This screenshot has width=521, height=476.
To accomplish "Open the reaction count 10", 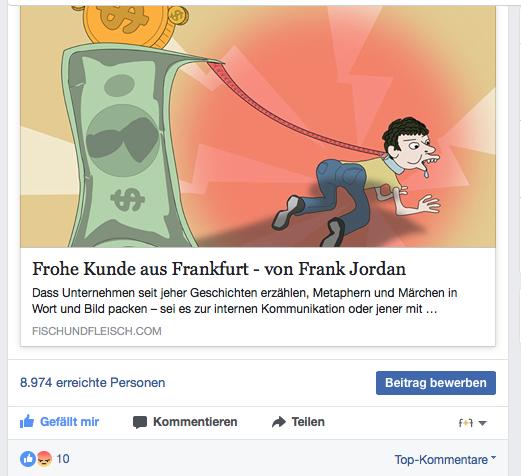I will [x=63, y=459].
